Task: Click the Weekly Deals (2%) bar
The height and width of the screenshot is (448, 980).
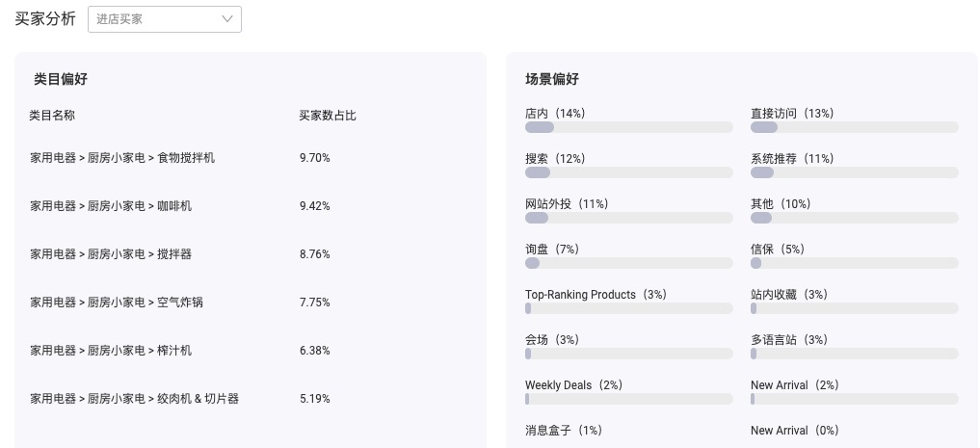Action: point(628,399)
